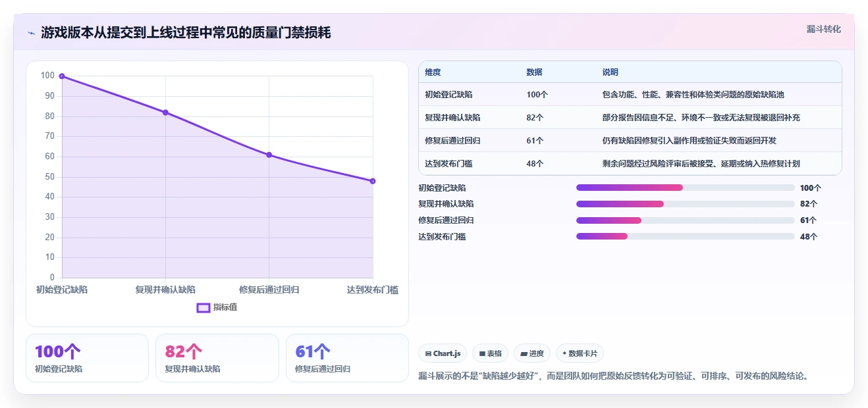This screenshot has height=408, width=868.
Task: Open the 100个 初始登记缺陷 stat card
Action: tap(87, 358)
